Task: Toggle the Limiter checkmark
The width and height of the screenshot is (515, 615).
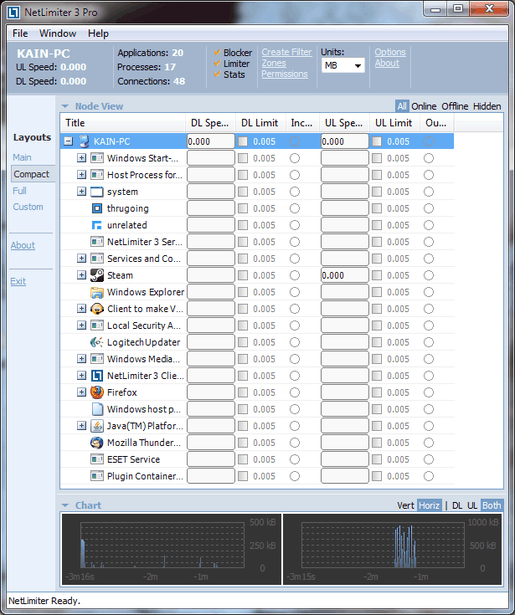Action: (217, 63)
